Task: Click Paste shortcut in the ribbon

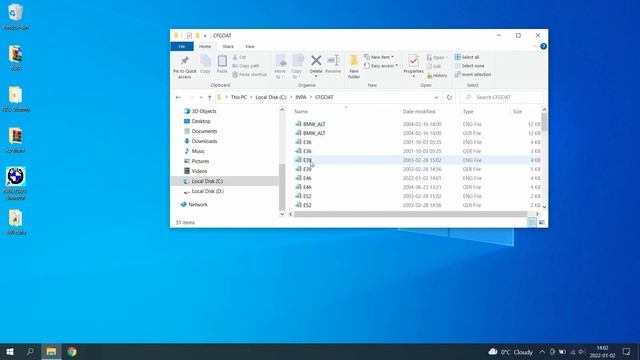Action: [x=249, y=75]
